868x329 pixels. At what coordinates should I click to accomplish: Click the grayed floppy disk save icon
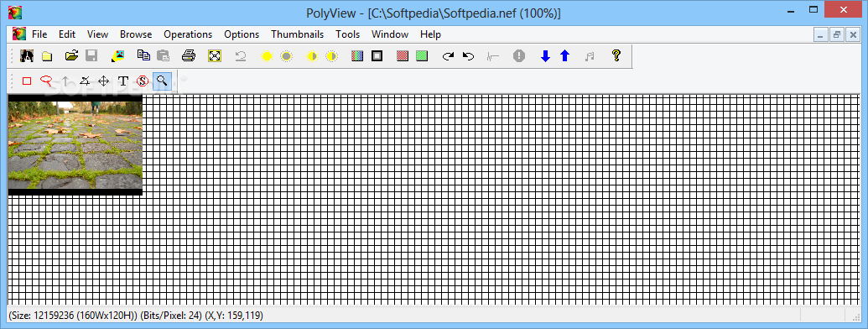click(91, 55)
